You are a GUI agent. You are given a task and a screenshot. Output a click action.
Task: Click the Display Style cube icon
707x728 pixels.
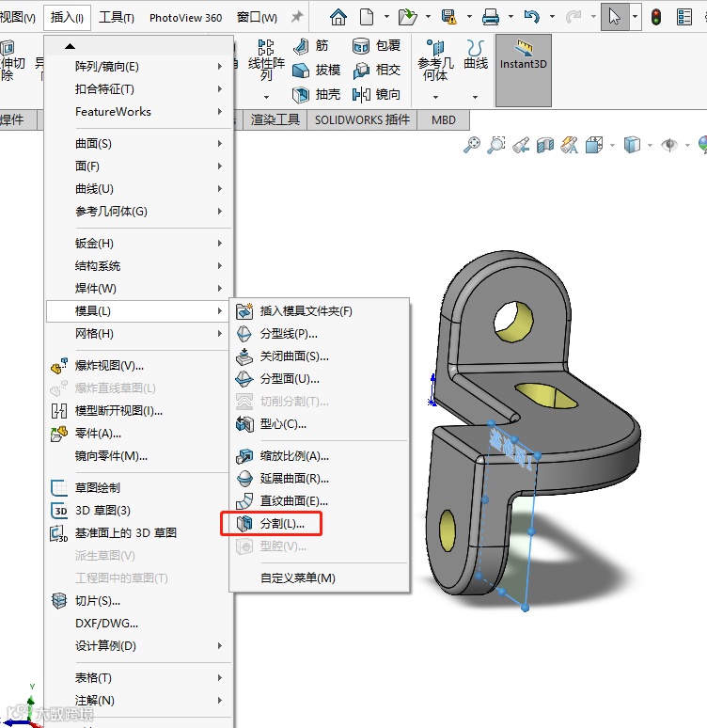point(632,145)
